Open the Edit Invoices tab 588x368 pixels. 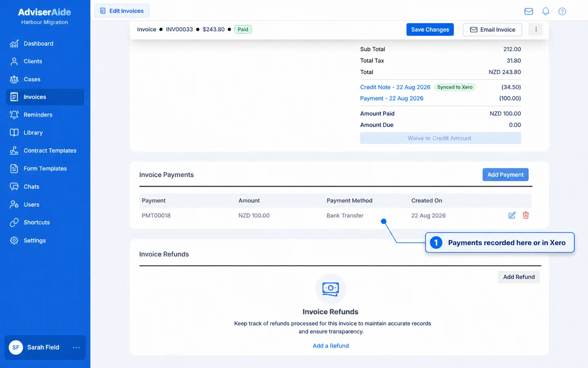[122, 11]
